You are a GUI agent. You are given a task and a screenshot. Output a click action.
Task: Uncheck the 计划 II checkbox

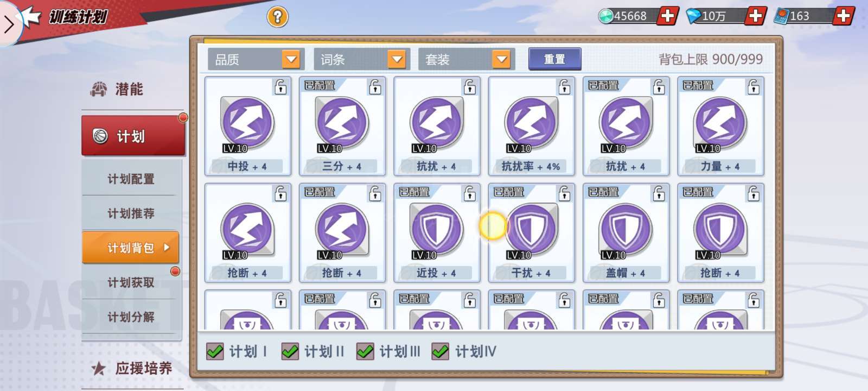coord(290,351)
